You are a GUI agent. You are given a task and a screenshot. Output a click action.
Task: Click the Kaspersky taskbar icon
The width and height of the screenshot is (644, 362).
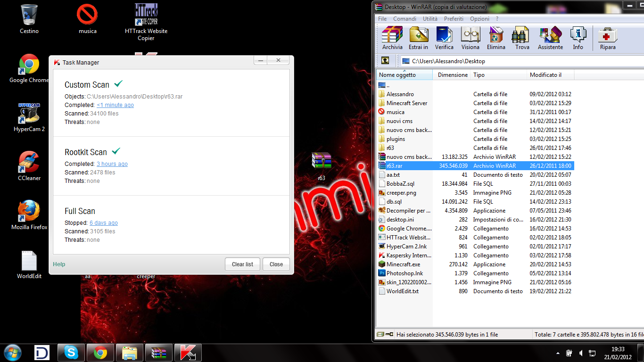(188, 353)
